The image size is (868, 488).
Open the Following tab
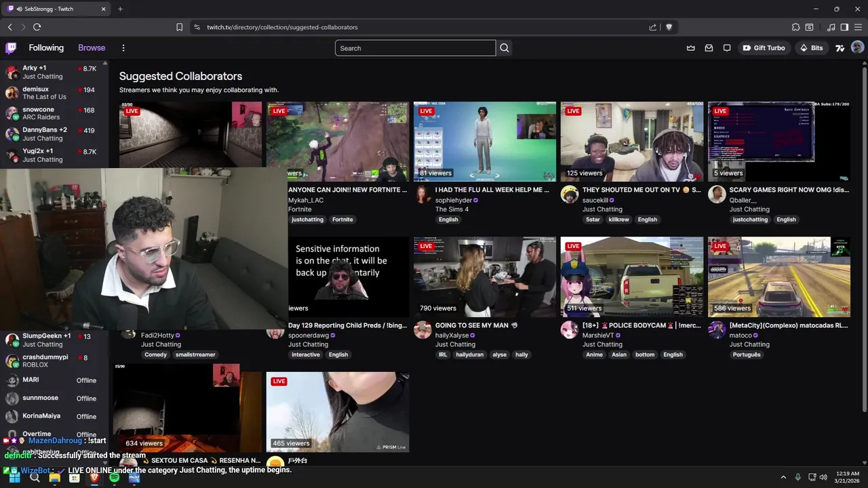(46, 48)
